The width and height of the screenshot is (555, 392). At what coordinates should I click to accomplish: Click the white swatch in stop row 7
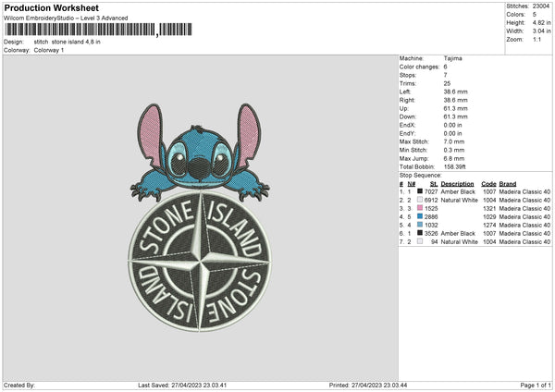(x=420, y=241)
